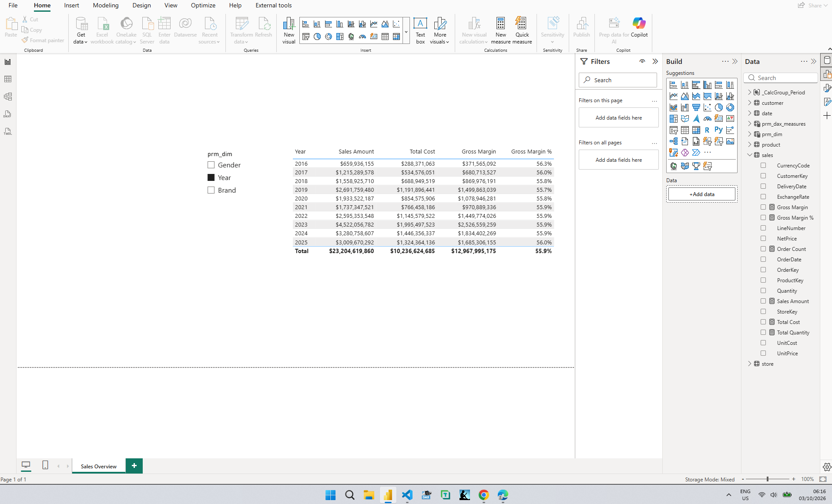Open Visual Studio Code from taskbar

point(407,495)
